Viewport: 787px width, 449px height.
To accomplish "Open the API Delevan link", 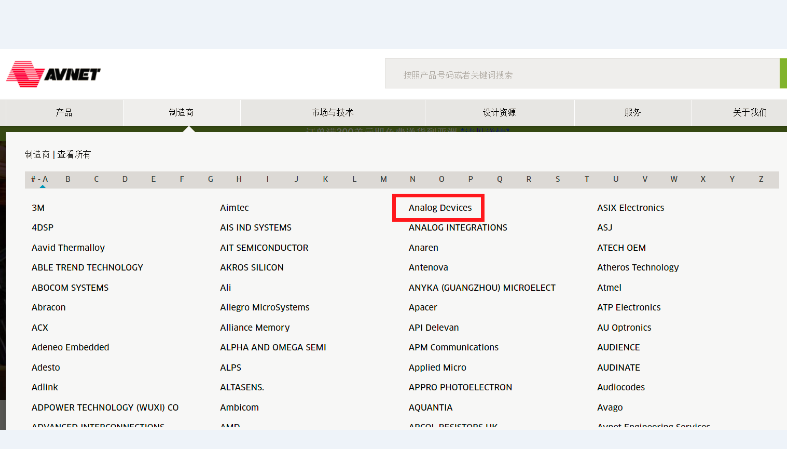I will click(x=434, y=328).
